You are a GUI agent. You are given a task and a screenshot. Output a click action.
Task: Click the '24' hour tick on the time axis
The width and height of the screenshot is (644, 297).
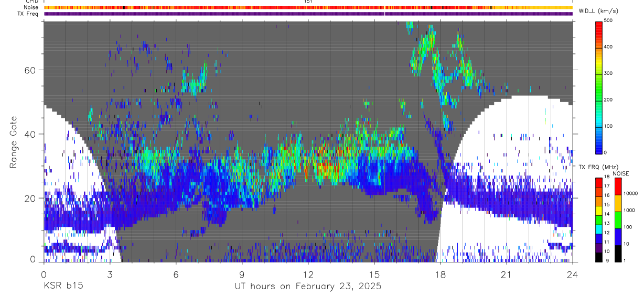click(x=573, y=274)
